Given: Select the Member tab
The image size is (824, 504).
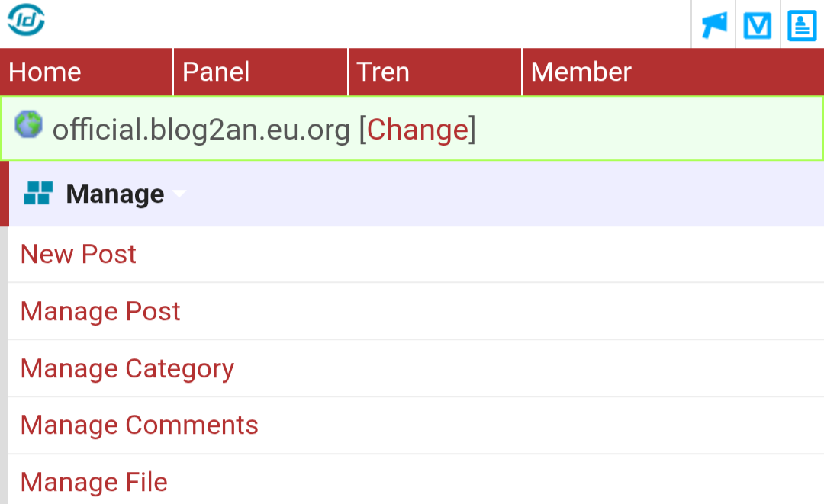Looking at the screenshot, I should 581,72.
